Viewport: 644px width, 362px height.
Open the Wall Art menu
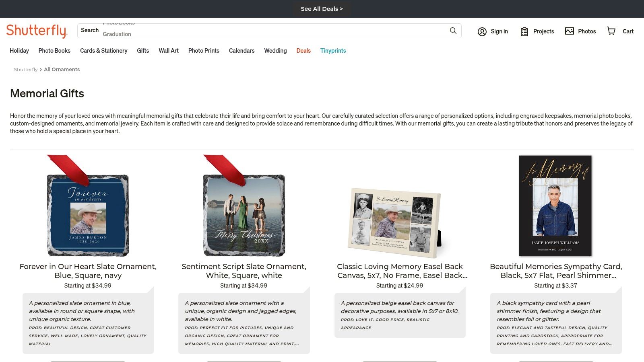click(168, 51)
